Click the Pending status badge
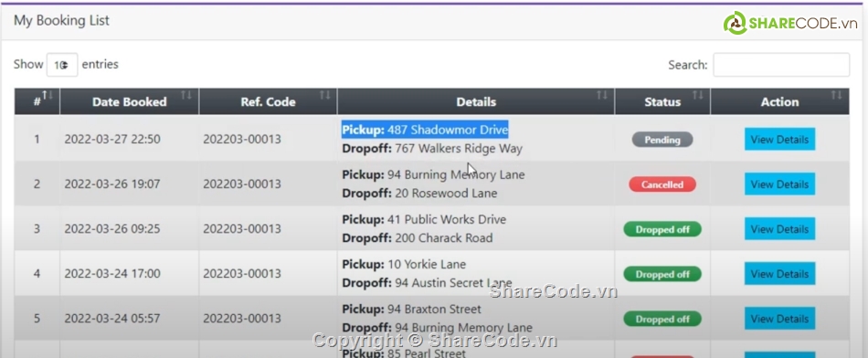868x358 pixels. [662, 140]
